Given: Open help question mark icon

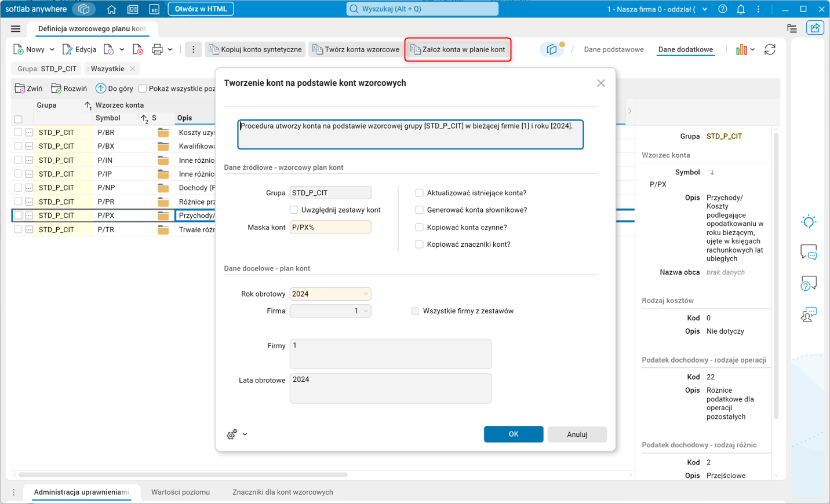Looking at the screenshot, I should 723,9.
